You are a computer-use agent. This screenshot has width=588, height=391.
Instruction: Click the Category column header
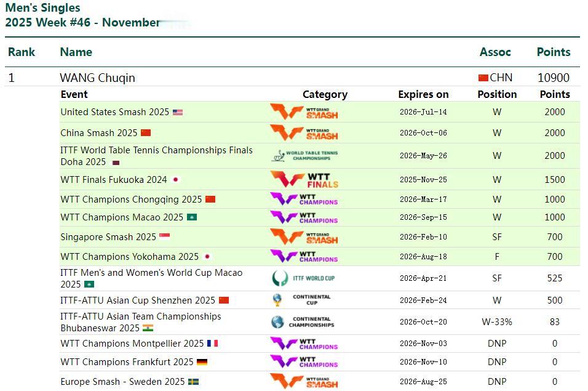click(x=325, y=94)
